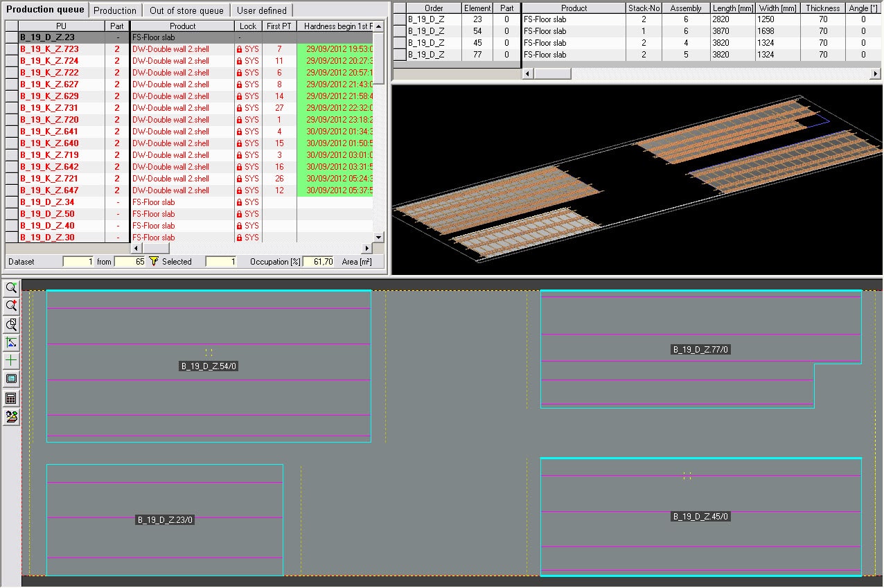Image resolution: width=884 pixels, height=588 pixels.
Task: Click lock icon for B_19_K_Z.723
Action: point(240,49)
